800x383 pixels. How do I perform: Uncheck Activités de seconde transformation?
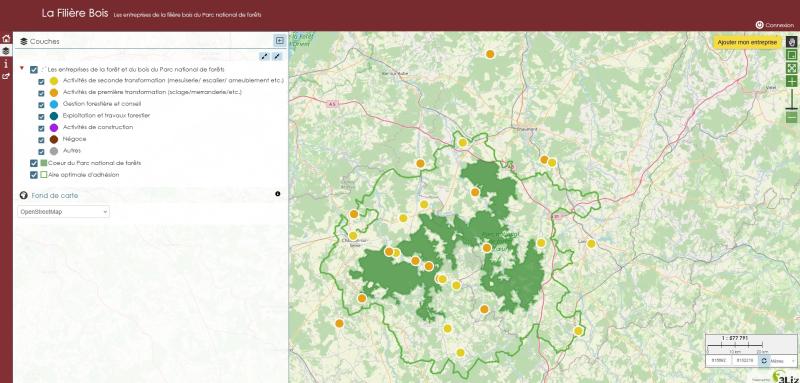click(x=41, y=81)
